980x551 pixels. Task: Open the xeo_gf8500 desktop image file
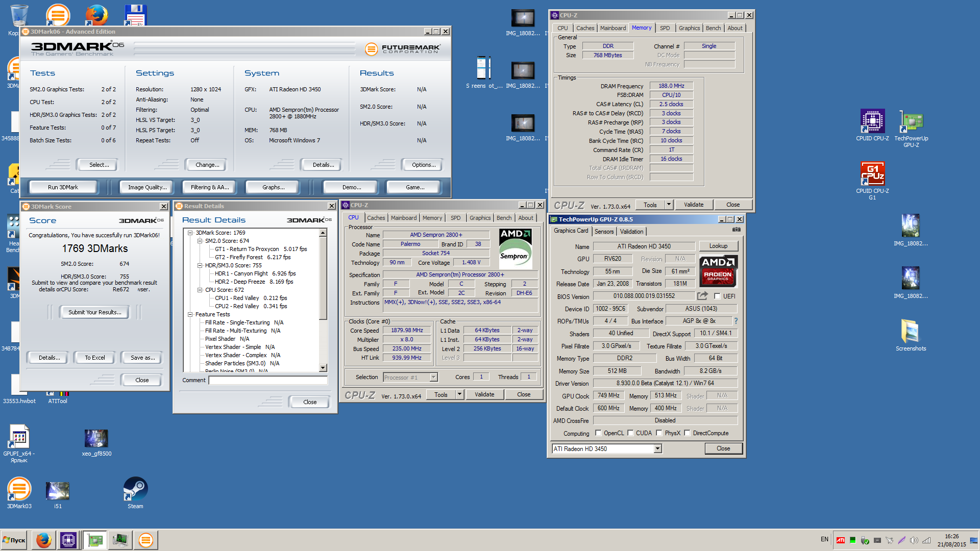(96, 442)
